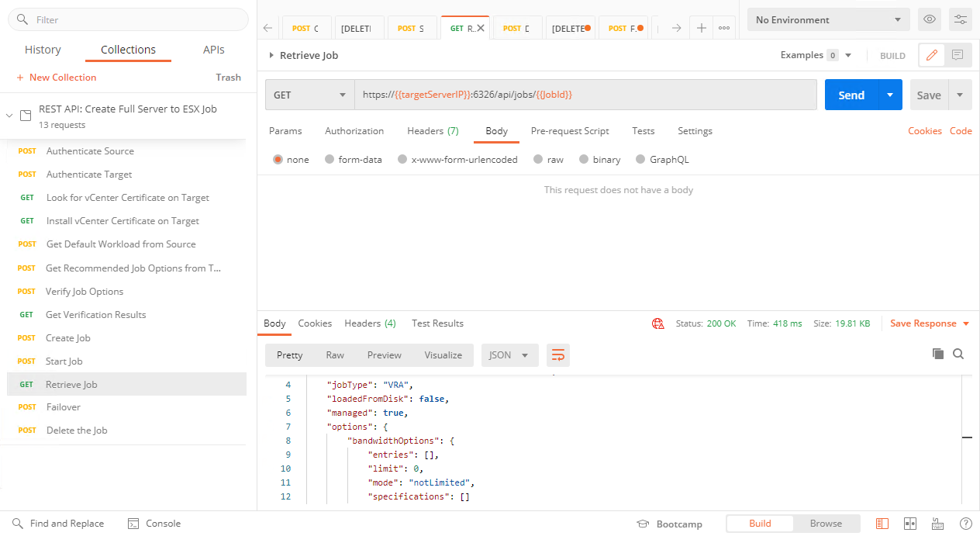
Task: Click the tab bar right arrow
Action: pyautogui.click(x=676, y=28)
